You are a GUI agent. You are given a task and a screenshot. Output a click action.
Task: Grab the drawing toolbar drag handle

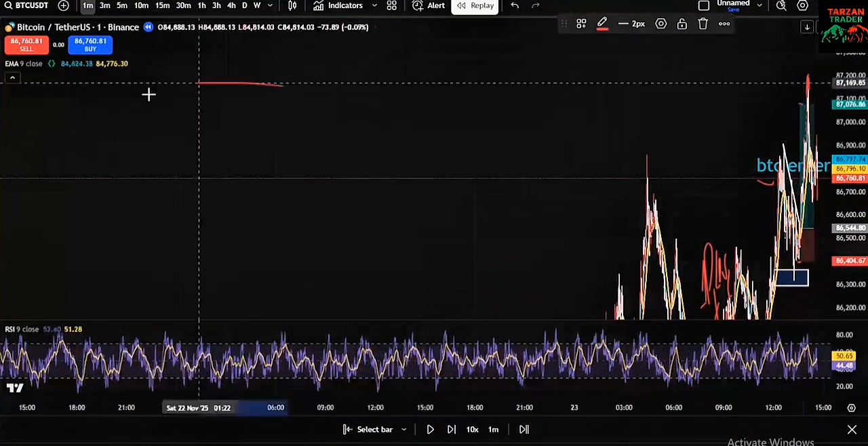(564, 24)
